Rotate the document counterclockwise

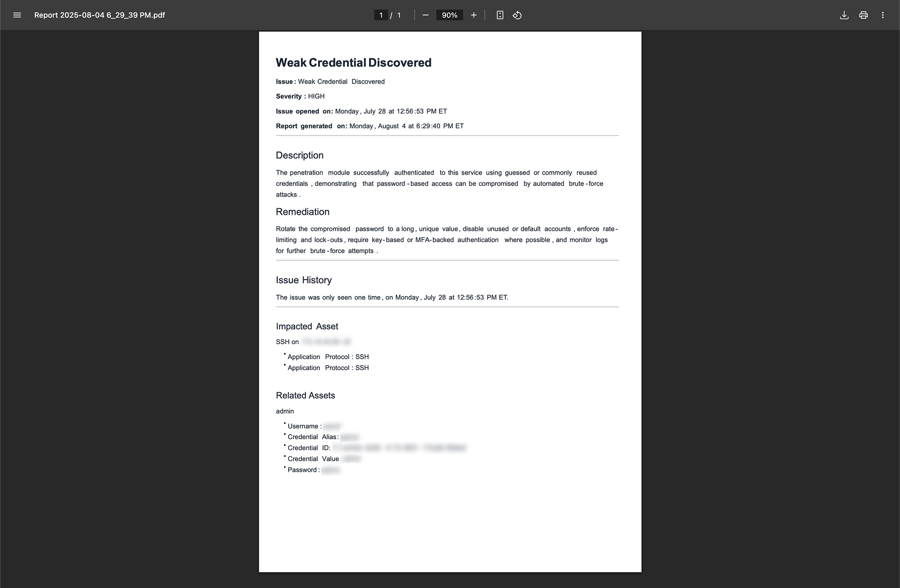click(x=517, y=15)
